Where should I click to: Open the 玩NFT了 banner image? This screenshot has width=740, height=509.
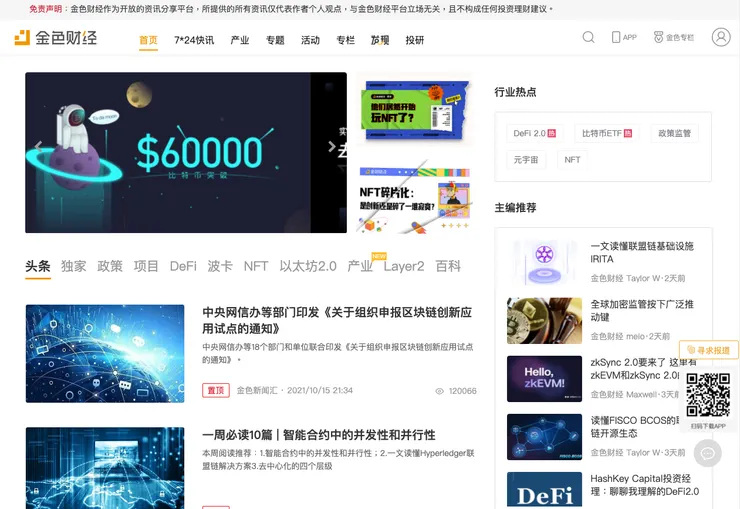pos(415,110)
